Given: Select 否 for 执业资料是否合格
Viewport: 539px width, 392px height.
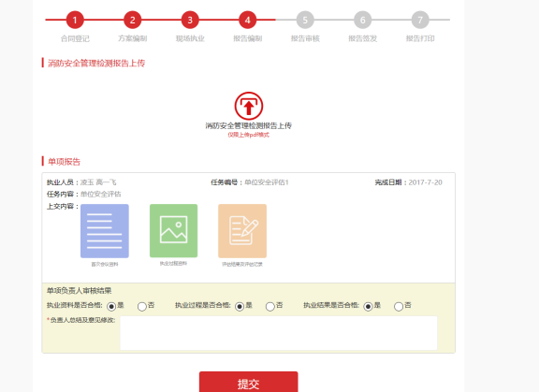Looking at the screenshot, I should [x=142, y=307].
